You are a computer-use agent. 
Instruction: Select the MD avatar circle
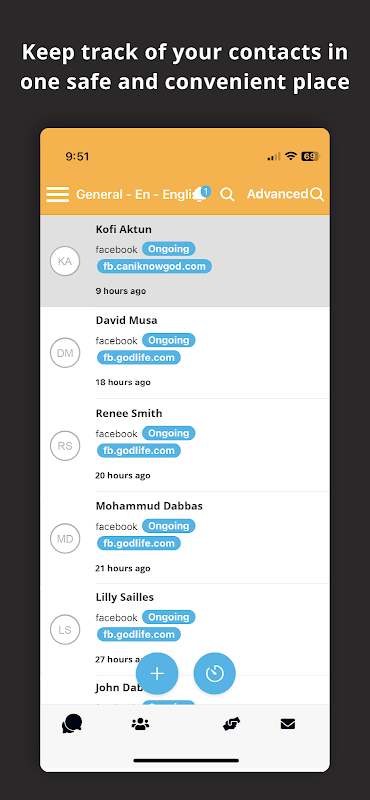65,539
